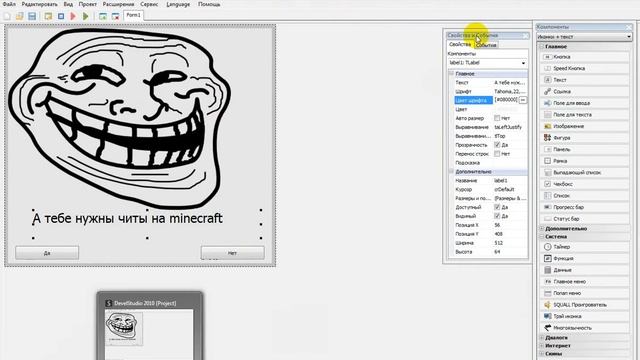Click the New project toolbar icon
This screenshot has height=360, width=640.
coord(7,16)
